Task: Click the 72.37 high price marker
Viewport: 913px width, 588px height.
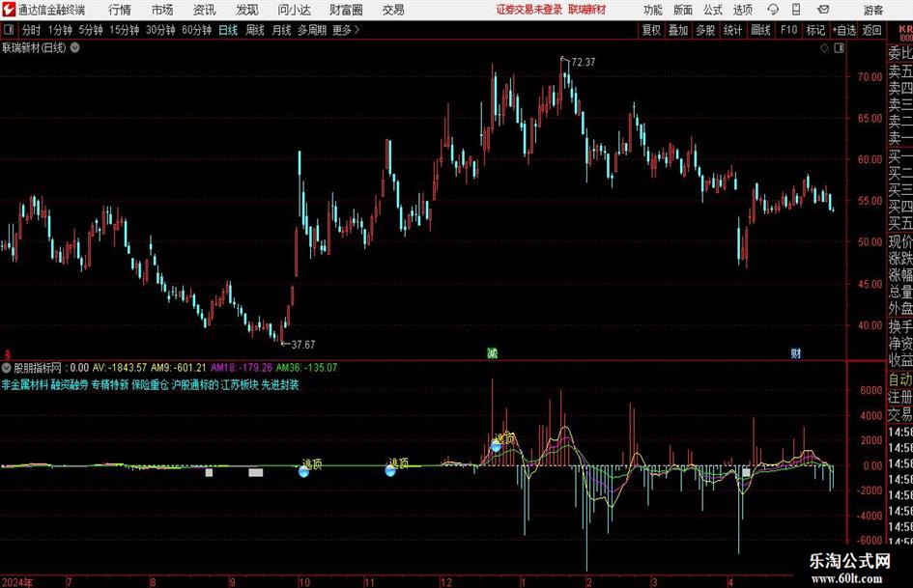Action: pyautogui.click(x=584, y=63)
